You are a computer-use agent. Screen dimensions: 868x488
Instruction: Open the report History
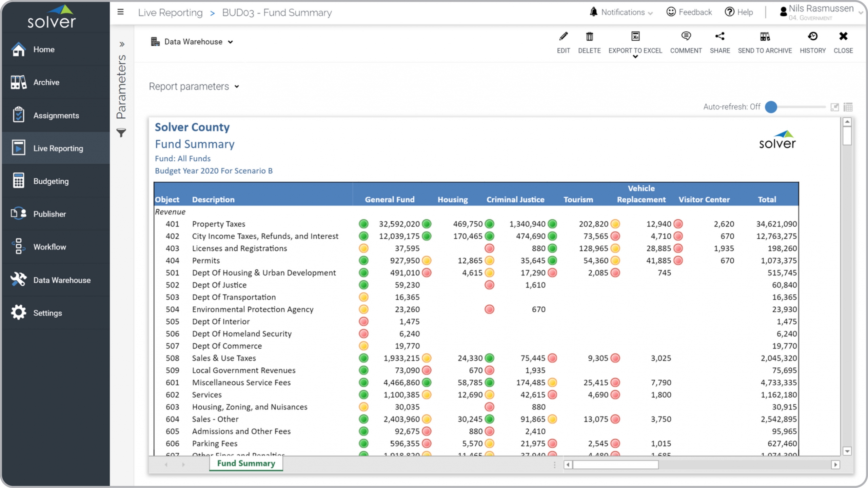coord(812,37)
